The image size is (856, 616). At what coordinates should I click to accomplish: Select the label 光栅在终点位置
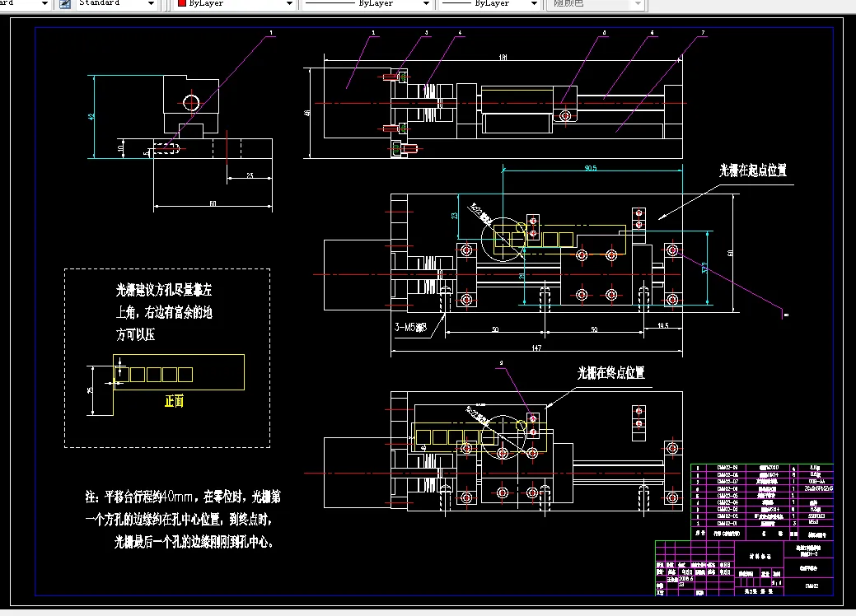point(610,373)
